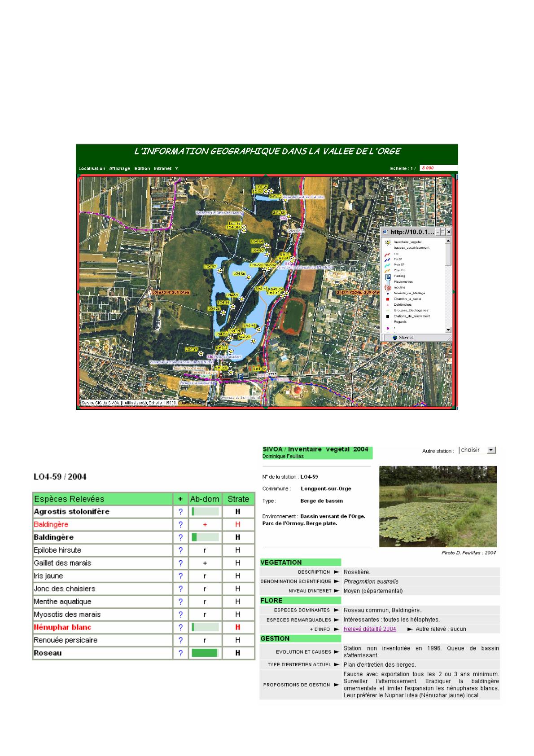
Task: Click the flower marker for station LO4-54
Action: pos(267,246)
